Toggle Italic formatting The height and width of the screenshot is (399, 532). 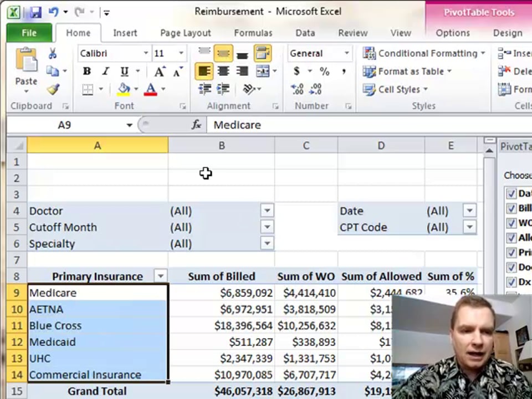(x=105, y=71)
